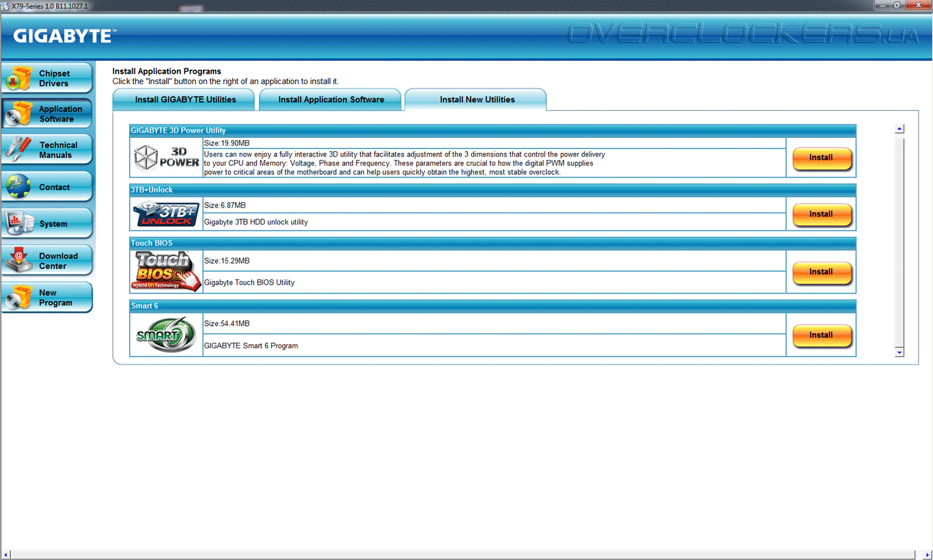Click the Download Center icon
933x560 pixels.
18,260
